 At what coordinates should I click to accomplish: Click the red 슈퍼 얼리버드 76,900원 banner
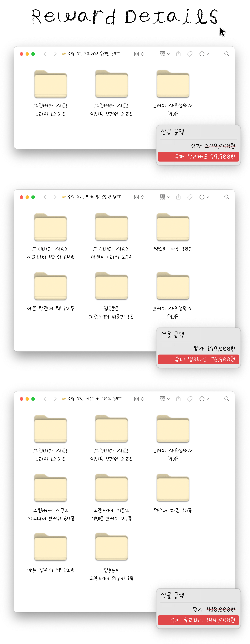(198, 359)
